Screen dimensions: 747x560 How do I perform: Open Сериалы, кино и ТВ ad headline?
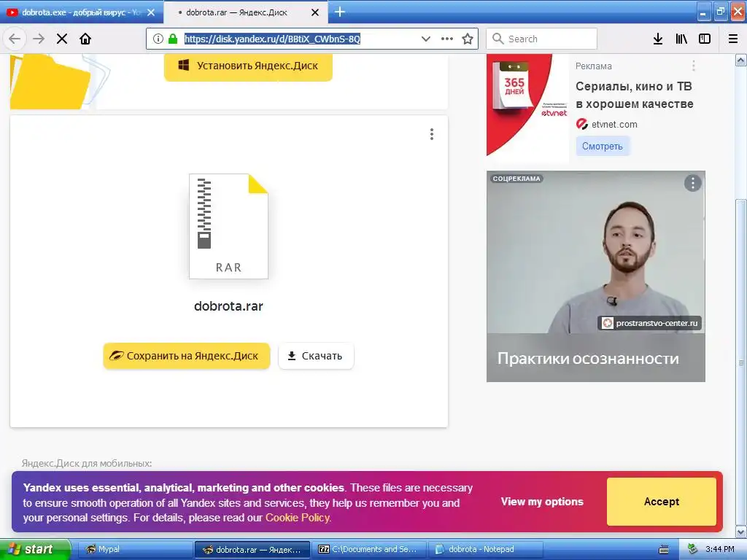(634, 95)
